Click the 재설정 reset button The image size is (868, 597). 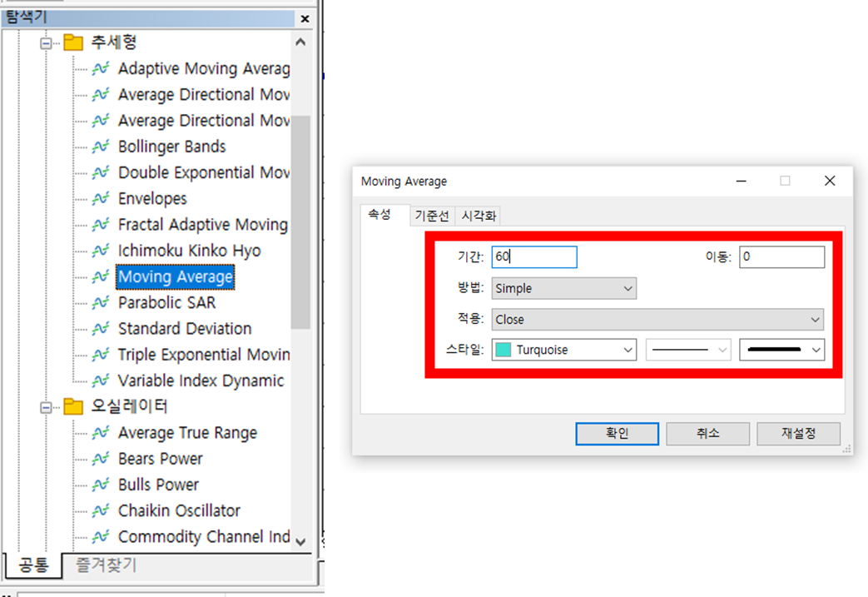(x=798, y=433)
